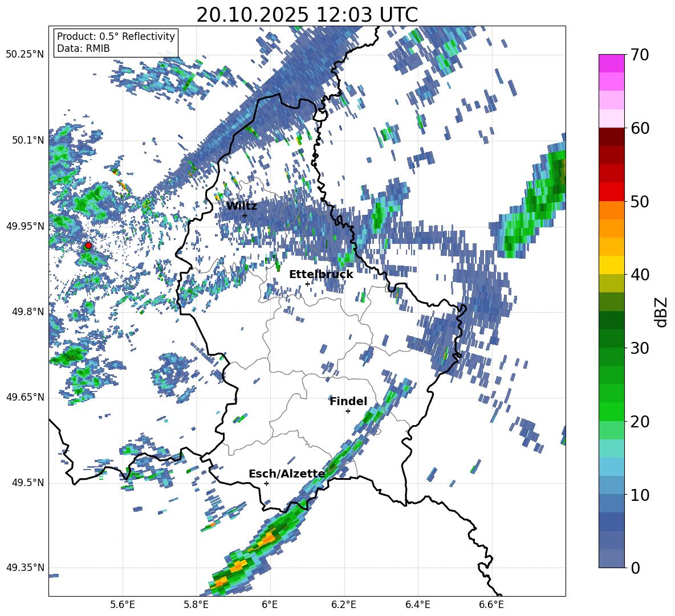Click the orange high-reflectivity core south of Esch/Alzette

(268, 539)
